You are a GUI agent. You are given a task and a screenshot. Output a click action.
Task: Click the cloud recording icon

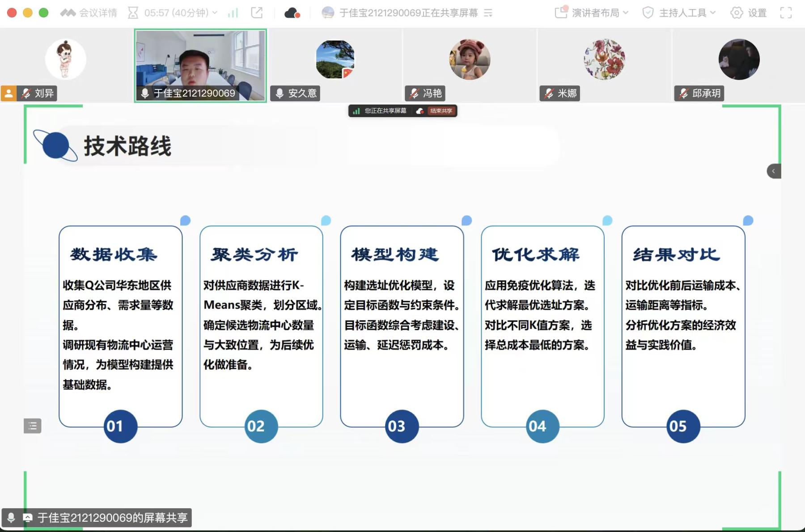coord(292,13)
